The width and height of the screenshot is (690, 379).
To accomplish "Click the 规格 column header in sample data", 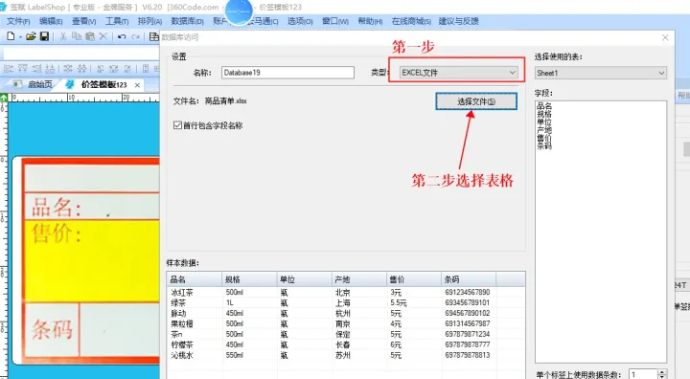I will [x=250, y=280].
